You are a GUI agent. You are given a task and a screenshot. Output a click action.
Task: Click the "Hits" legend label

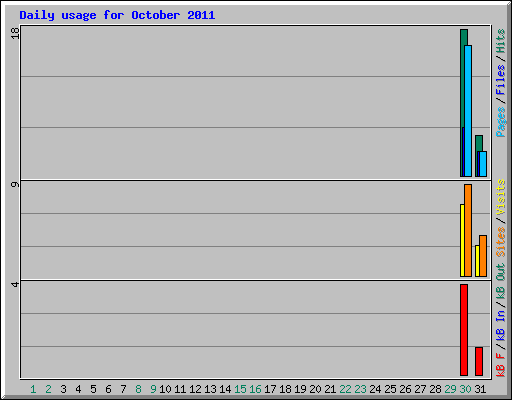click(500, 41)
